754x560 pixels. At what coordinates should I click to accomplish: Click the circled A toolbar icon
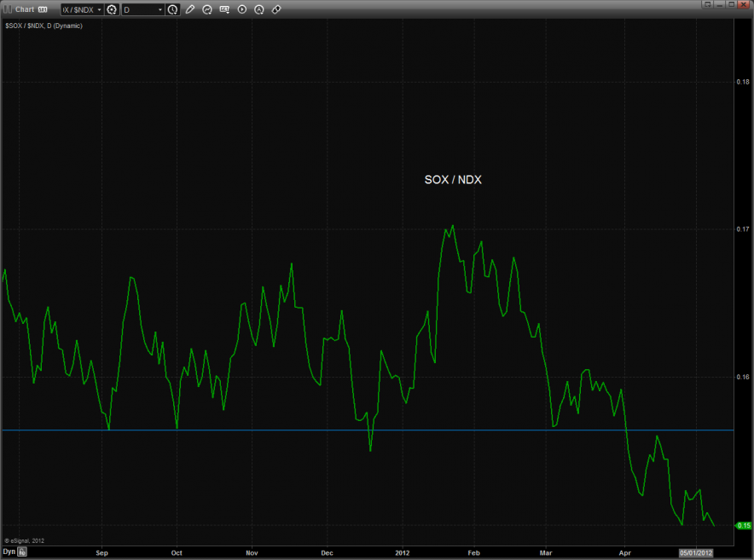click(258, 9)
